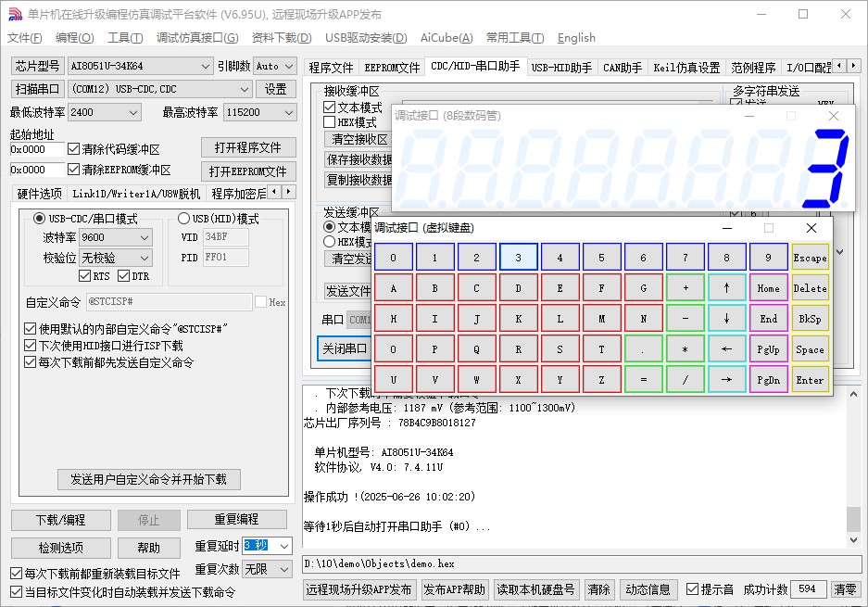Click the slash key on virtual keyboard
The image size is (868, 607).
(686, 379)
